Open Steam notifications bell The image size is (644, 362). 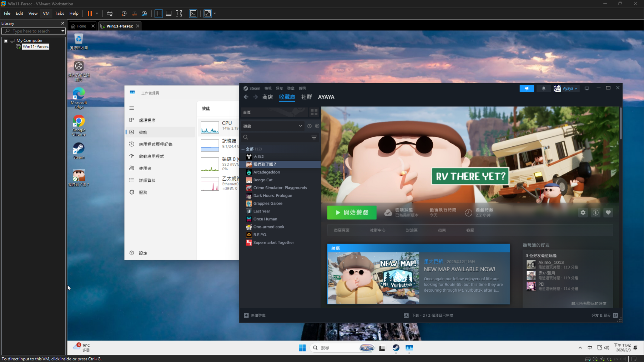click(x=544, y=89)
